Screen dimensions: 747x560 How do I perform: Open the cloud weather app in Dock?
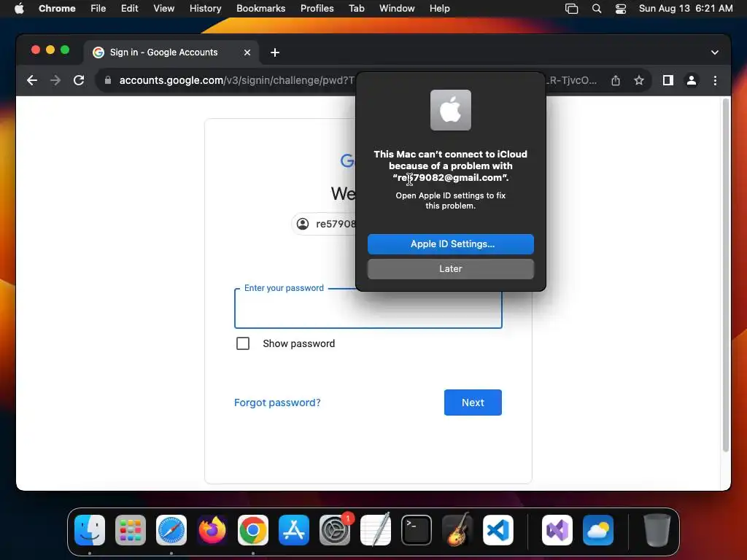coord(598,530)
